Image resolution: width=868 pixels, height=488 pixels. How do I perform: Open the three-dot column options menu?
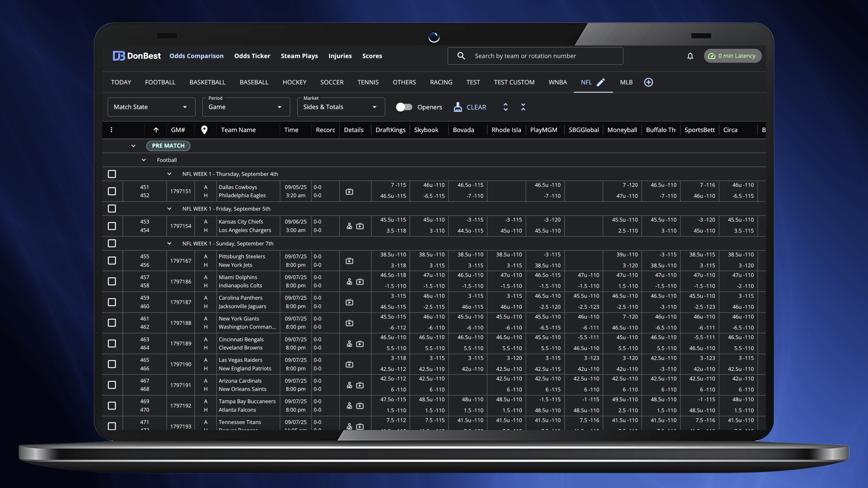(112, 130)
